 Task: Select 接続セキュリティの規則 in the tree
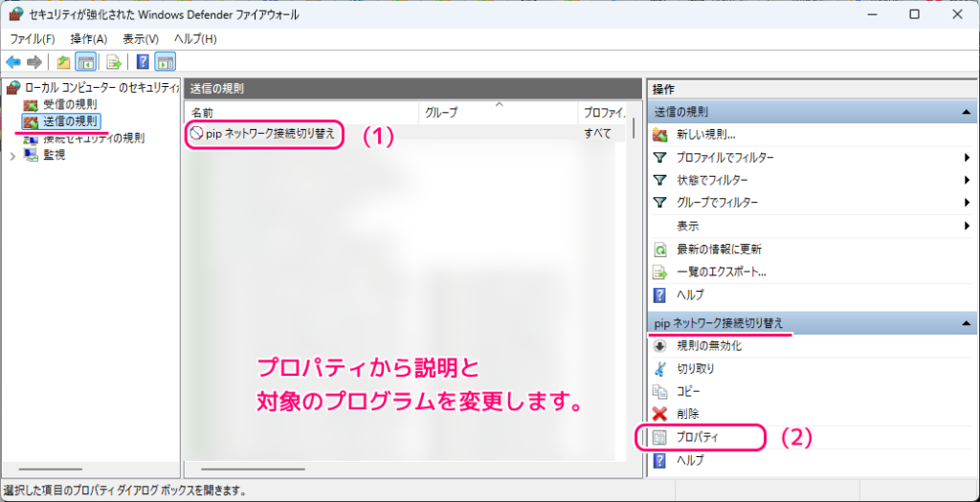[x=94, y=138]
